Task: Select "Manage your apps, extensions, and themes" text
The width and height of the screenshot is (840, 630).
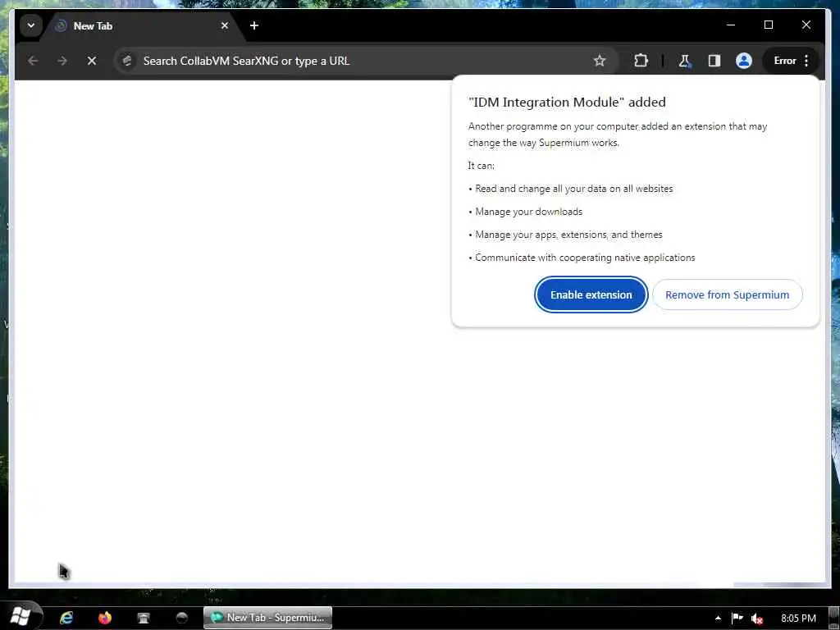Action: tap(568, 235)
